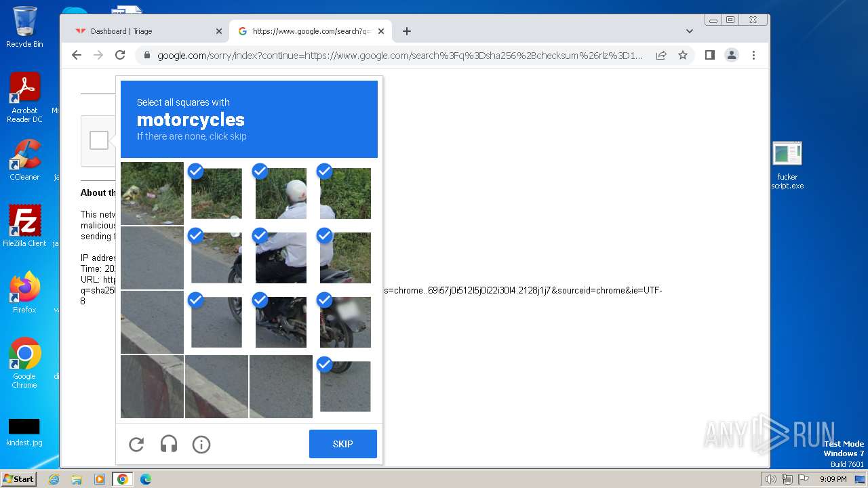Select the unselected tile with curb at bottom-left corner
868x488 pixels.
(152, 386)
